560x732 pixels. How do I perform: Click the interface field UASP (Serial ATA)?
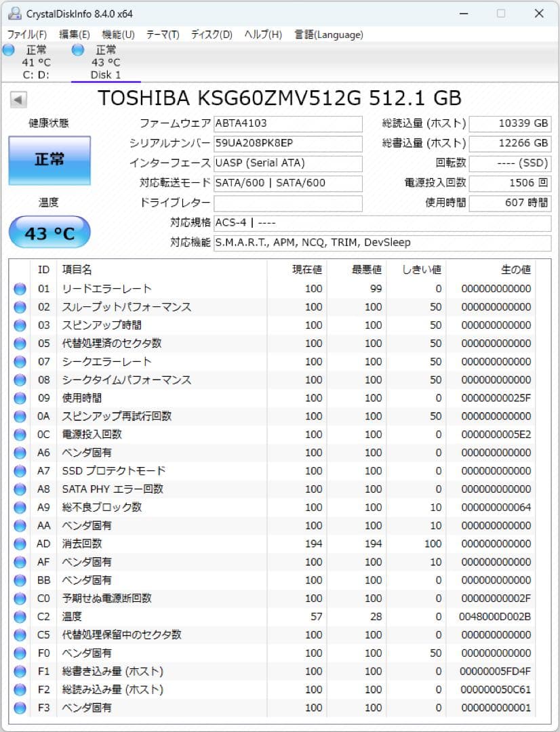click(287, 163)
